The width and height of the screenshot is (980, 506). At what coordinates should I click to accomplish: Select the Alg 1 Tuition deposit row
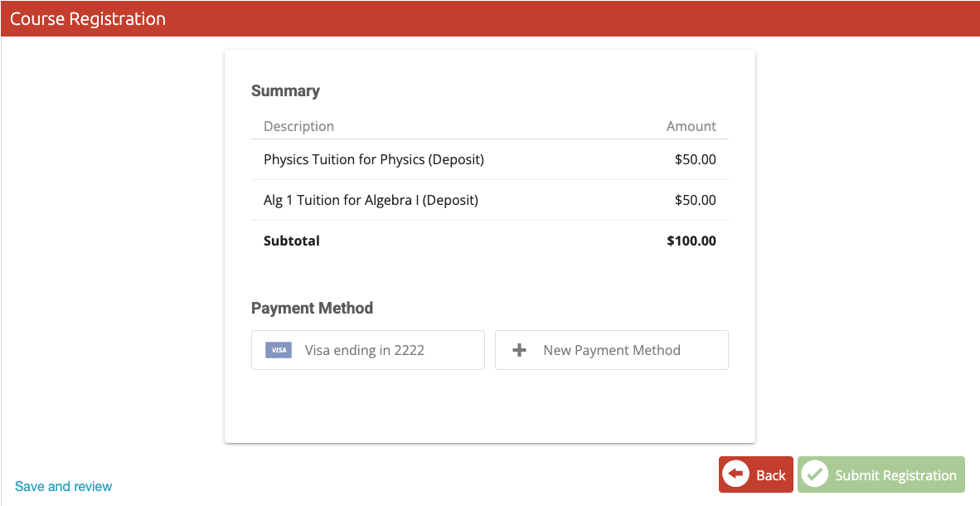489,200
